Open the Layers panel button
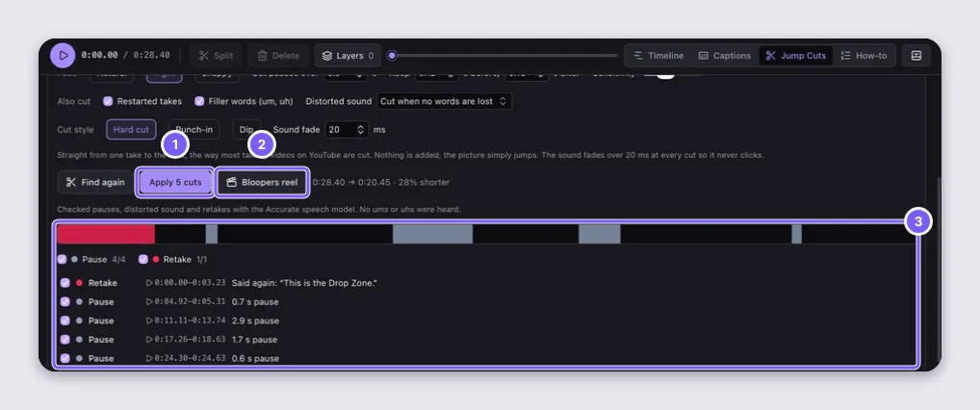Viewport: 980px width, 410px height. [x=348, y=56]
